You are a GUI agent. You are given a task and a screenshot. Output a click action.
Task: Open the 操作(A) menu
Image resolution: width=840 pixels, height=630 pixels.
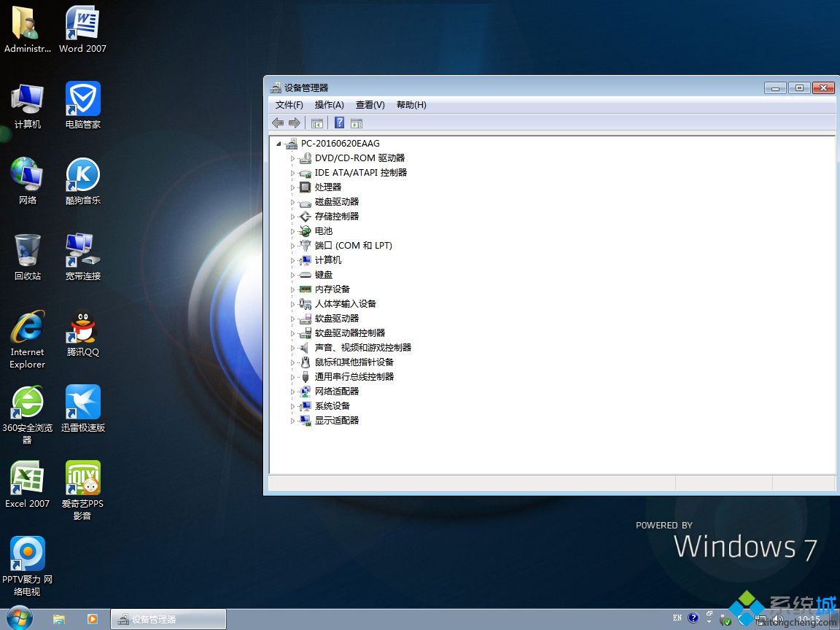(330, 105)
